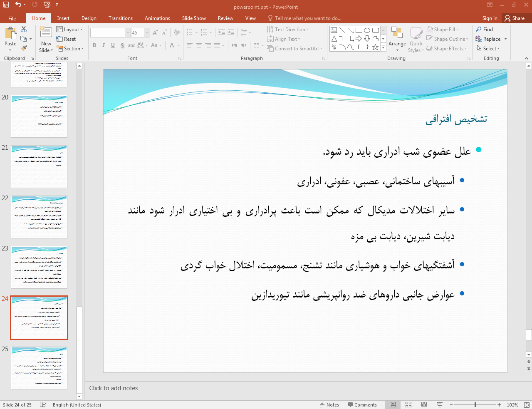This screenshot has height=409, width=532.
Task: Increase list indent level icon
Action: point(231,32)
